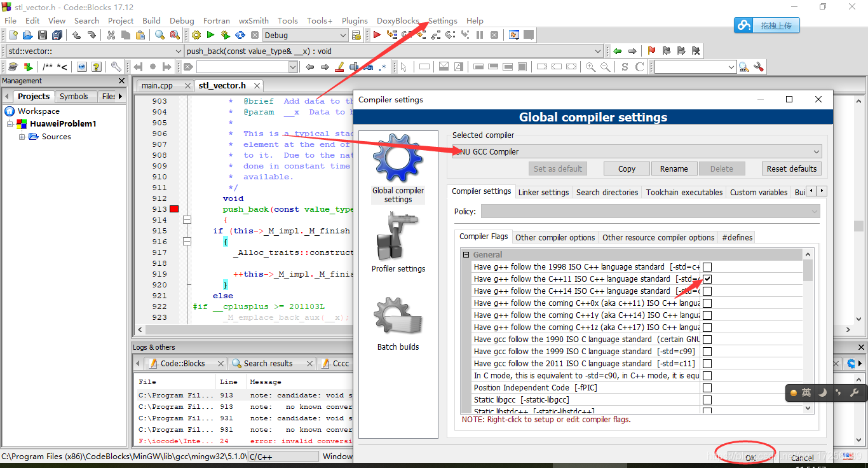Click OK in the Compiler settings dialog
The height and width of the screenshot is (468, 868).
[x=750, y=457]
